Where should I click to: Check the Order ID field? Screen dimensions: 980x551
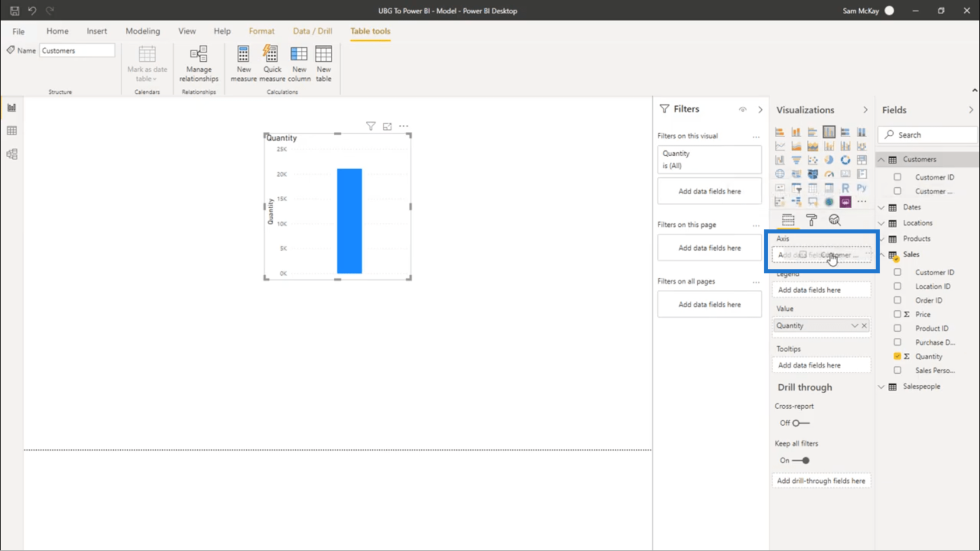tap(897, 300)
